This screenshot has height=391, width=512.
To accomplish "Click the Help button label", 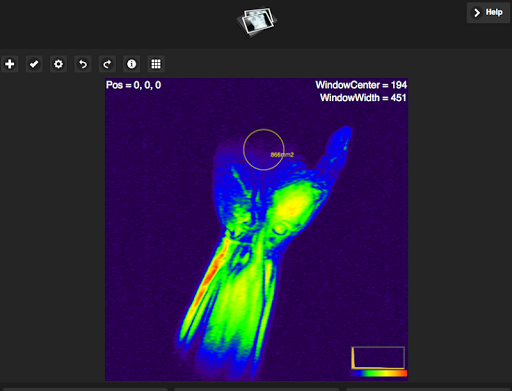I will [494, 12].
